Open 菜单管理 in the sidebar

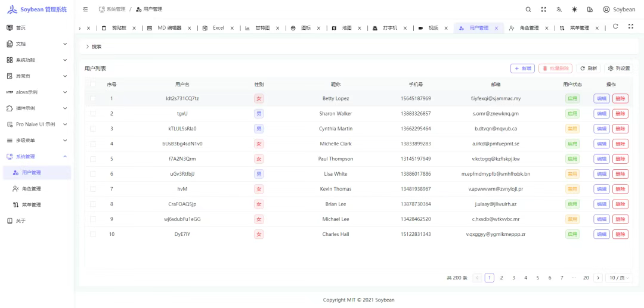[x=31, y=205]
